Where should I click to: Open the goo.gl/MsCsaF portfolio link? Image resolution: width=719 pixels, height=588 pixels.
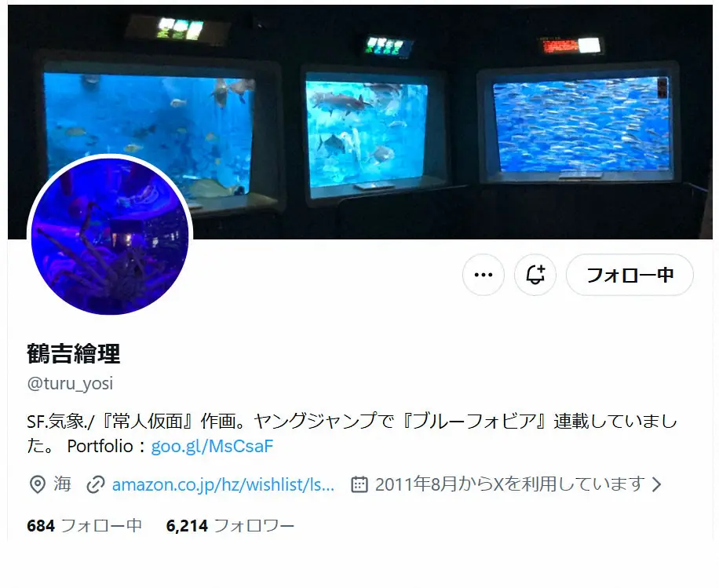pyautogui.click(x=212, y=446)
